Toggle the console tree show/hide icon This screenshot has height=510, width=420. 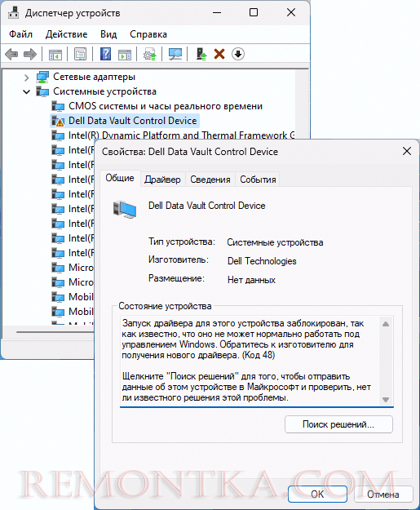click(55, 54)
